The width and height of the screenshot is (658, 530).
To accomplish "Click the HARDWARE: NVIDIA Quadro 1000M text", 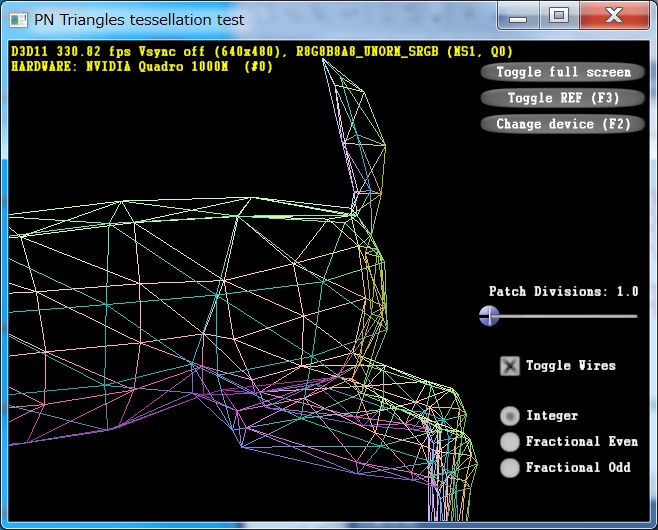I will (142, 66).
